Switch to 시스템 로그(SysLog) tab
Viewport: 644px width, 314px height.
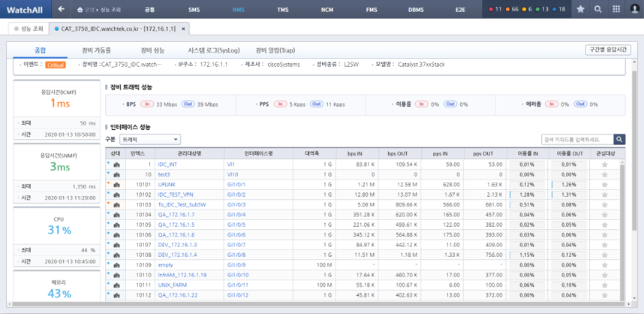(x=214, y=50)
